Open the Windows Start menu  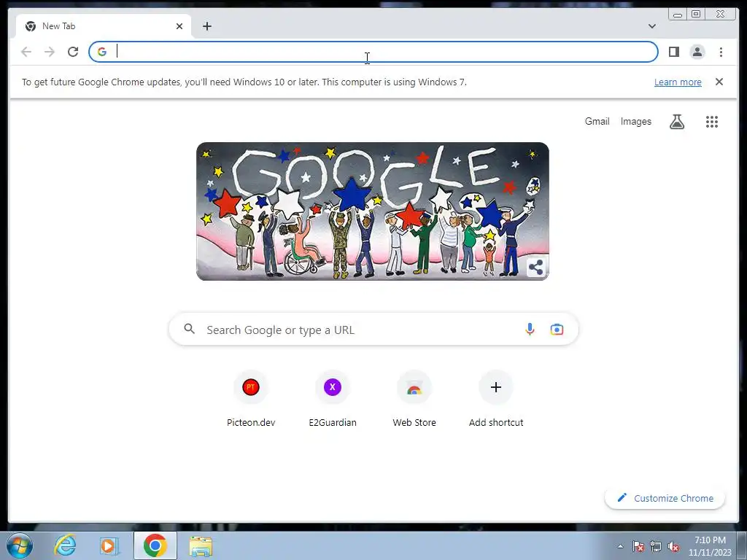pyautogui.click(x=20, y=545)
